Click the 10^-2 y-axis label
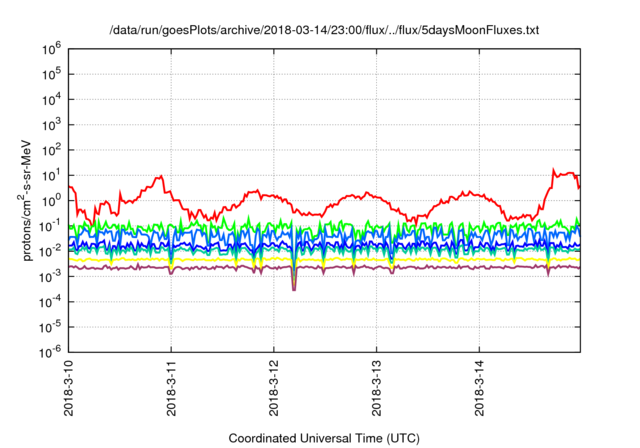This screenshot has height=448, width=640. point(50,252)
